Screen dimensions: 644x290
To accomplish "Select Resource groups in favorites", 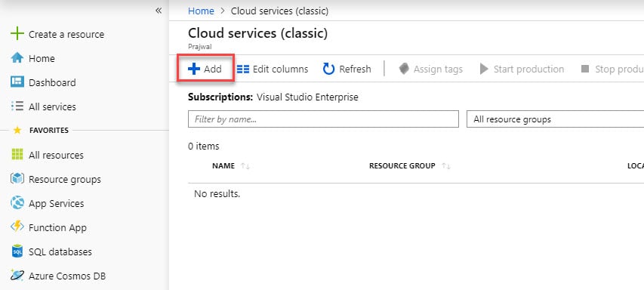I will point(64,180).
